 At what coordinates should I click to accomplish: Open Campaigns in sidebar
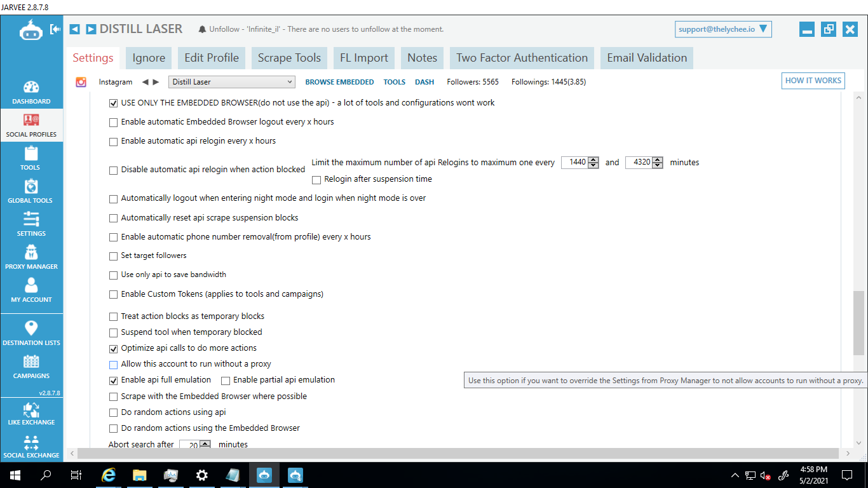click(x=31, y=367)
